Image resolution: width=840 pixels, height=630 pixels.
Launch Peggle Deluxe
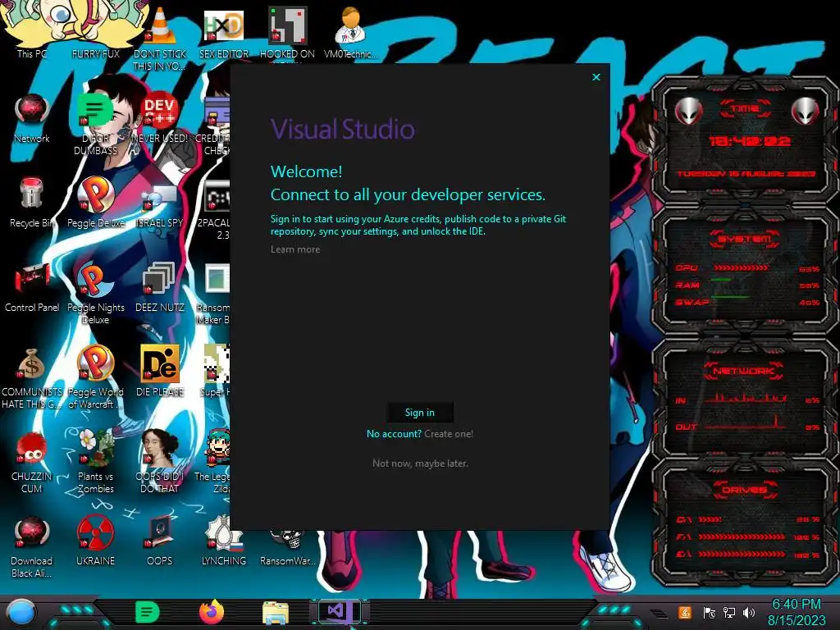(96, 203)
